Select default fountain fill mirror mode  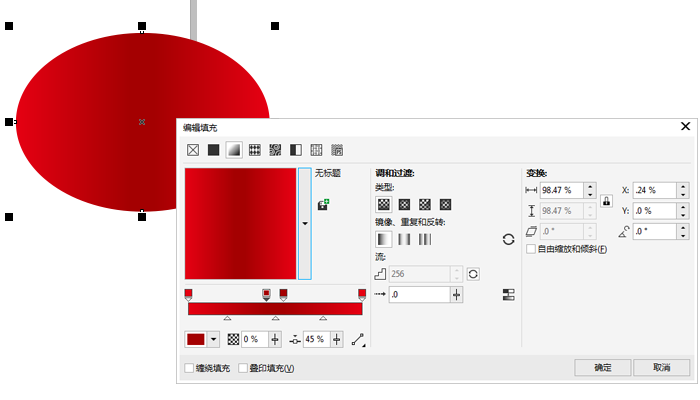coord(383,239)
